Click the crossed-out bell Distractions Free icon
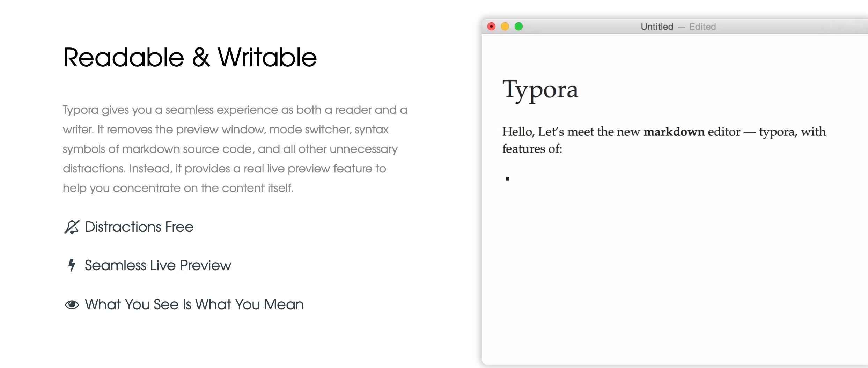 [x=72, y=227]
